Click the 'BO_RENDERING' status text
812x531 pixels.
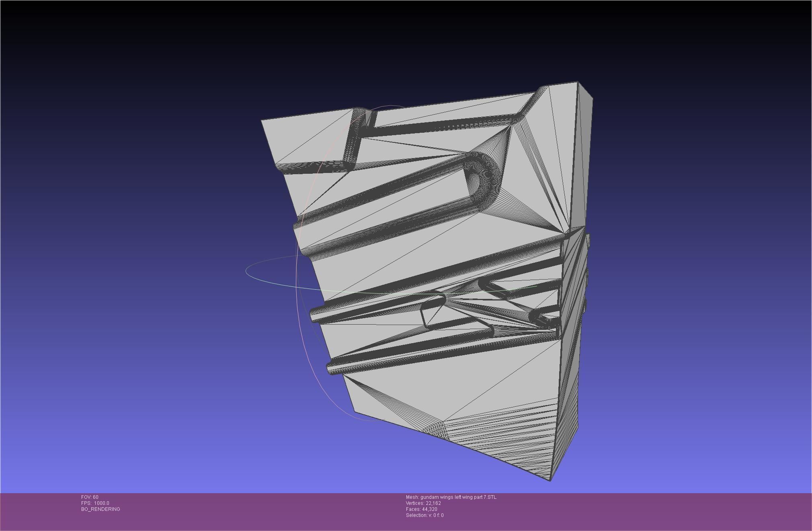tap(100, 509)
